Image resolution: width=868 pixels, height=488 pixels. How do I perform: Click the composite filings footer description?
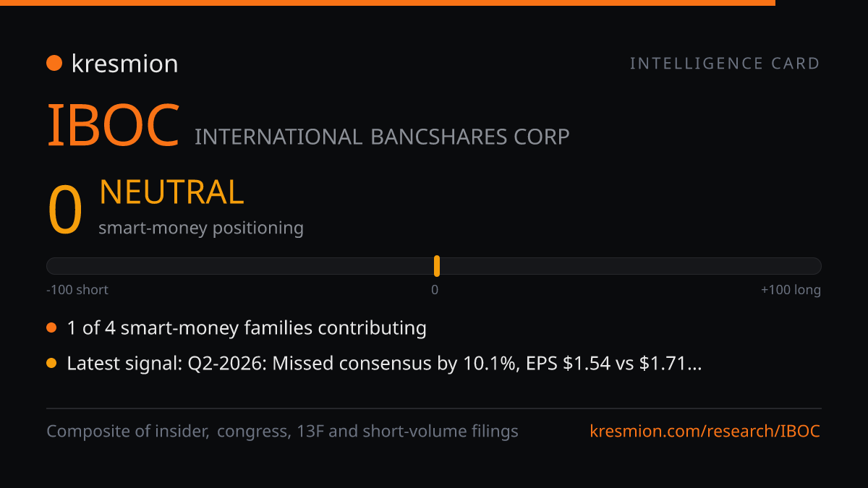(x=282, y=432)
